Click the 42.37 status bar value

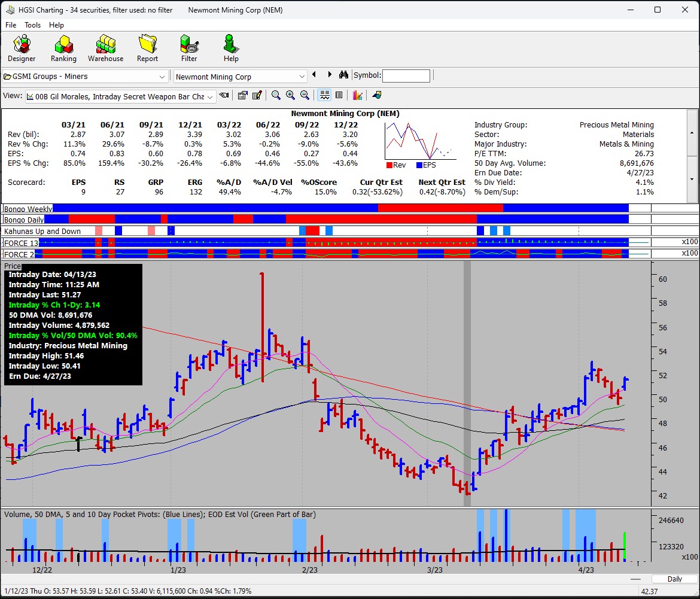click(x=649, y=591)
